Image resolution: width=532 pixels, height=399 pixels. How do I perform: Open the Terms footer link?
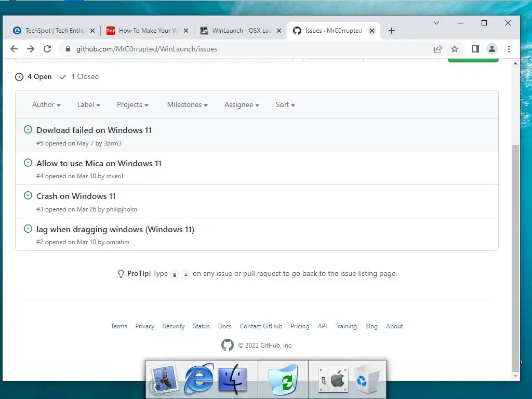click(x=119, y=326)
